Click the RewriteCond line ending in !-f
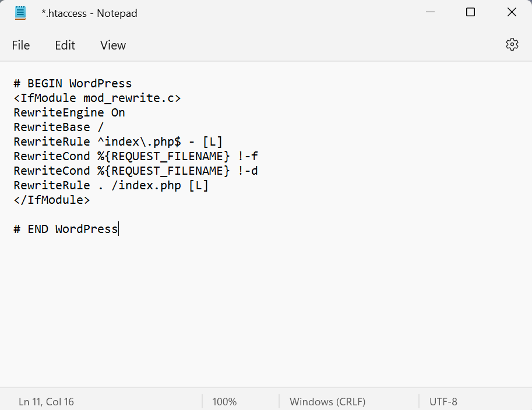532x410 pixels. 135,156
